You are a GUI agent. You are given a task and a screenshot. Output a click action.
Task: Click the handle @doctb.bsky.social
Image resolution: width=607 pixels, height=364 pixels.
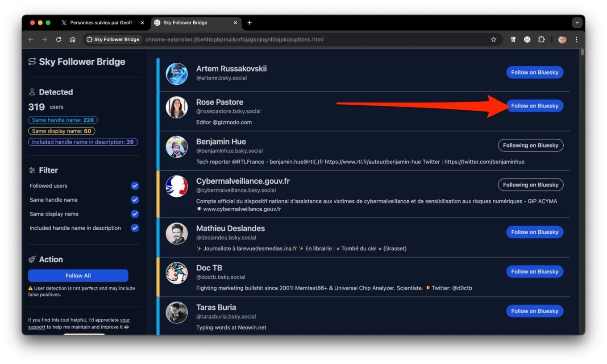tap(221, 277)
